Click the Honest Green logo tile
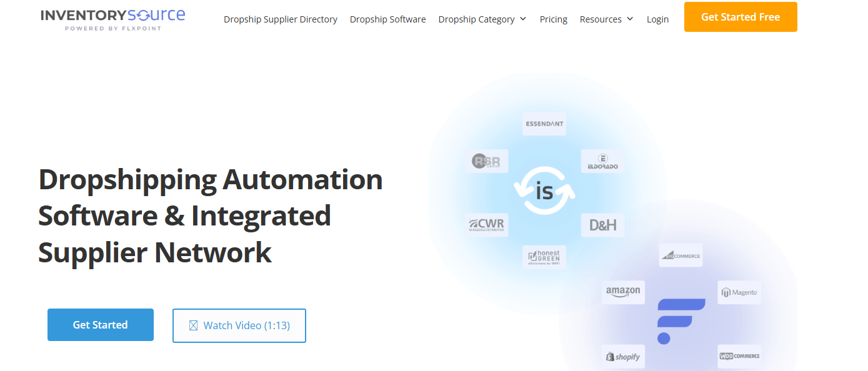868x371 pixels. tap(544, 256)
